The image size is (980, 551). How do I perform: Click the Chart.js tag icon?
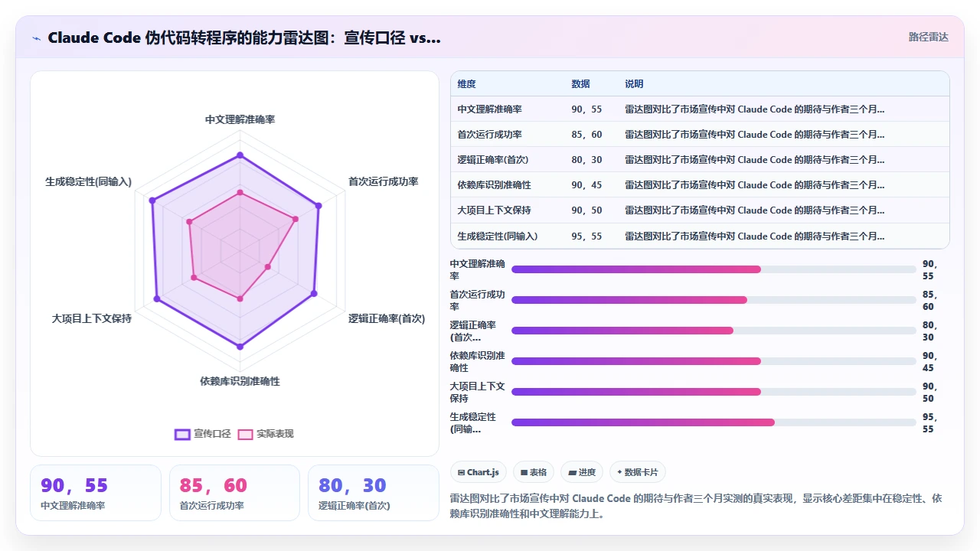click(x=461, y=472)
